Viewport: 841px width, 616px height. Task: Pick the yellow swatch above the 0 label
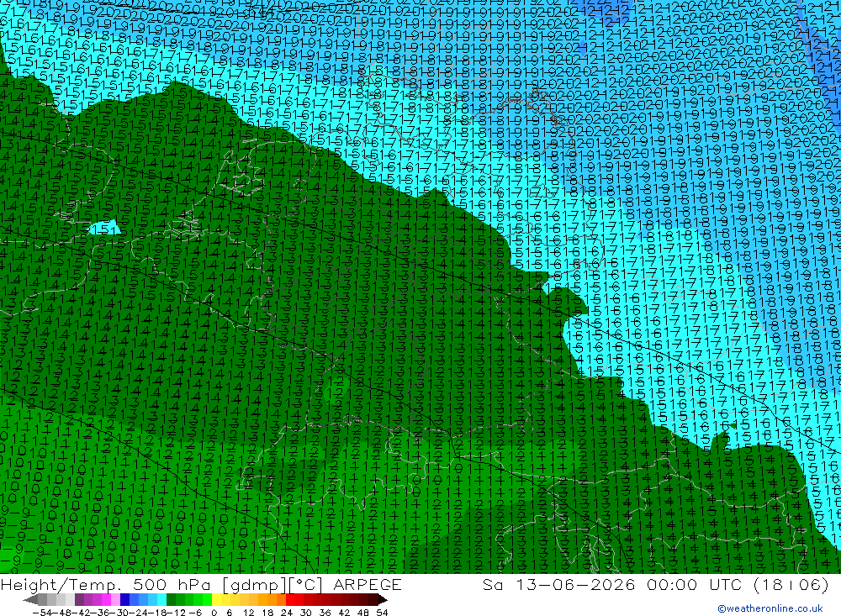216,599
